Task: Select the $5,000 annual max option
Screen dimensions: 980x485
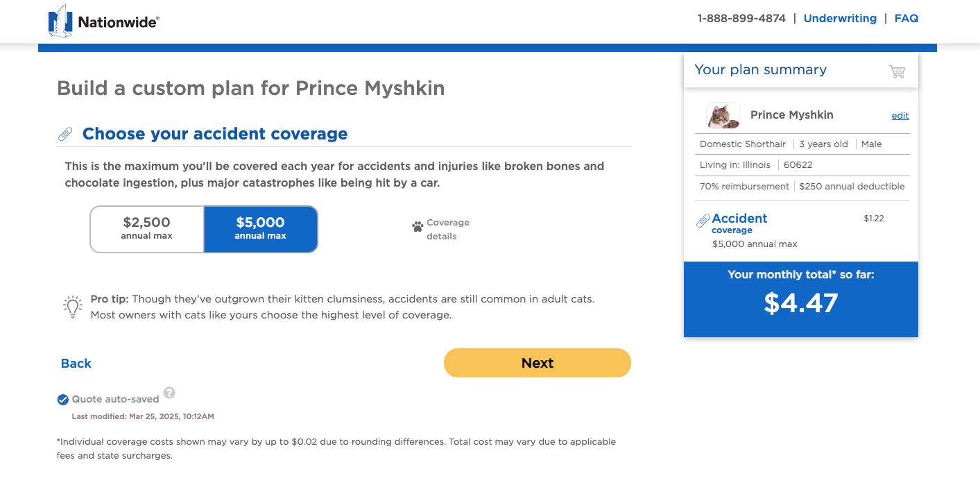Action: click(x=261, y=229)
